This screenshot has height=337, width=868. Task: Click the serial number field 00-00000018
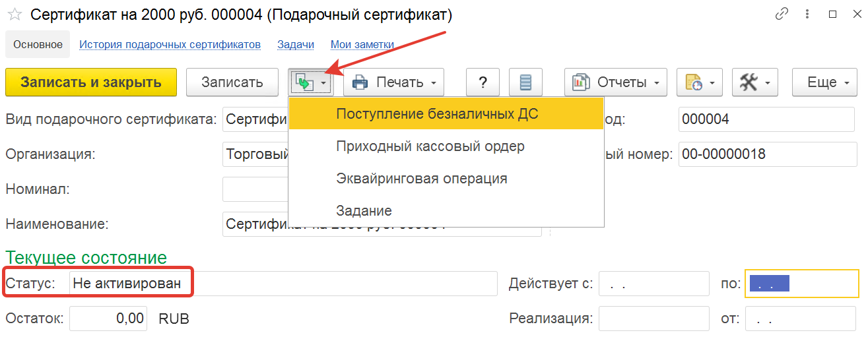click(768, 154)
